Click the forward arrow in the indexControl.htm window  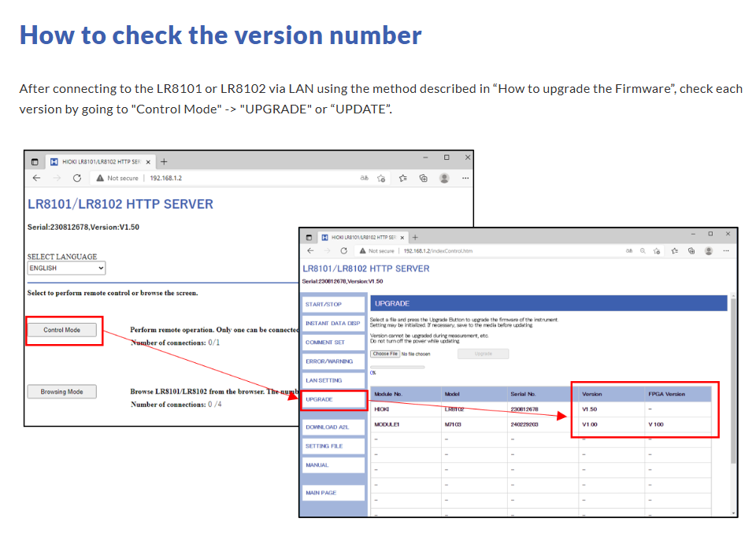[327, 250]
